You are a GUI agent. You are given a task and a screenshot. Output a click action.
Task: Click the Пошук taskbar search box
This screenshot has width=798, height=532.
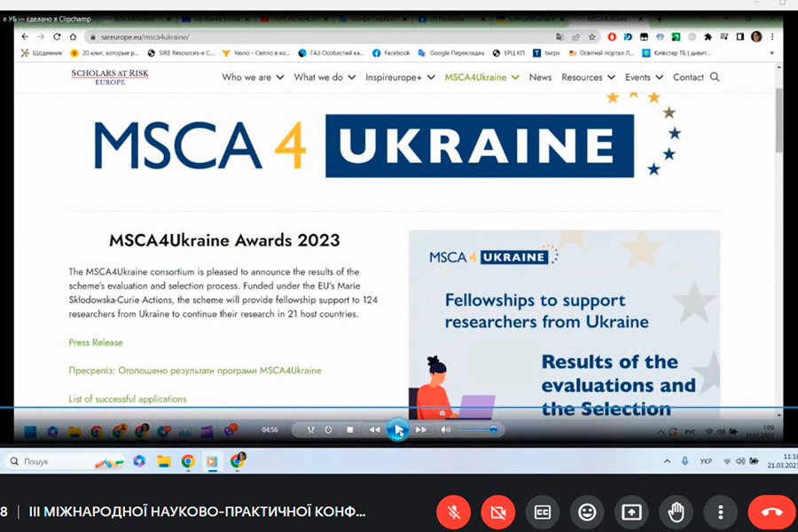point(65,461)
